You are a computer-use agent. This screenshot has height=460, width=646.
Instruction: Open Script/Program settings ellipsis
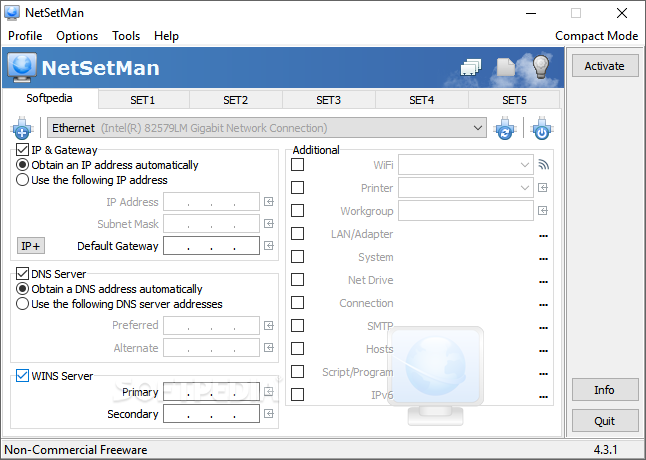(543, 374)
